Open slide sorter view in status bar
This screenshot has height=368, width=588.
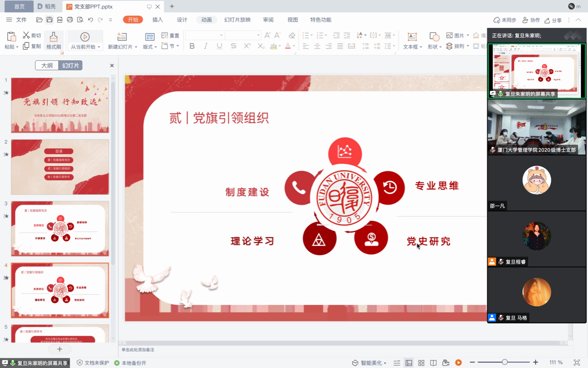click(x=421, y=363)
